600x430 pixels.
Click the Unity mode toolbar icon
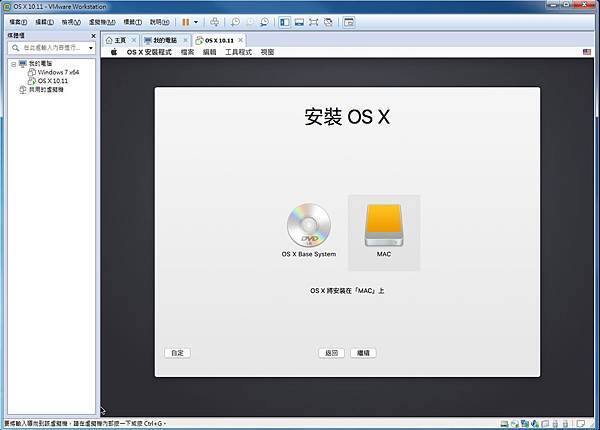[328, 22]
